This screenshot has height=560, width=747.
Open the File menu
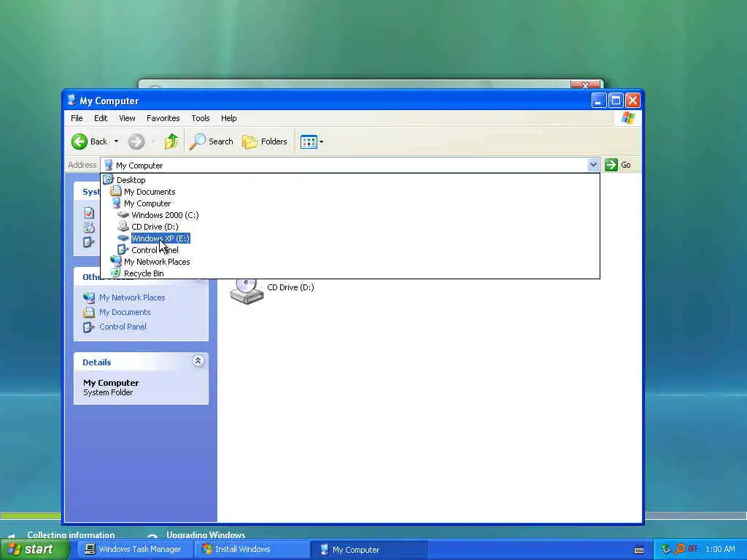(77, 118)
